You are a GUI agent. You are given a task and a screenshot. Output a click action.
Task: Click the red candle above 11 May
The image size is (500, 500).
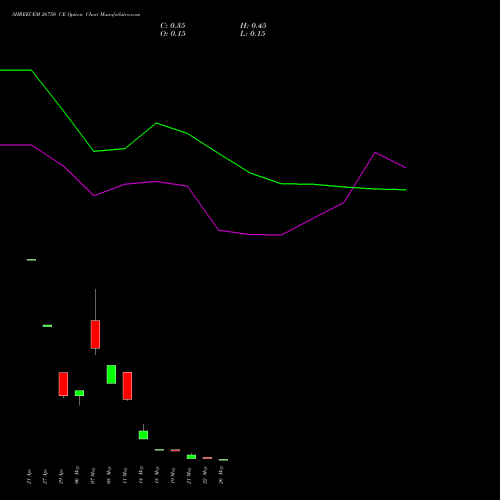click(127, 386)
